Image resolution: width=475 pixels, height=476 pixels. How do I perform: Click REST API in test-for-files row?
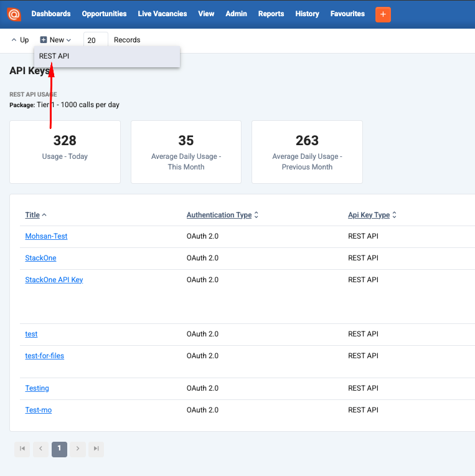(363, 356)
